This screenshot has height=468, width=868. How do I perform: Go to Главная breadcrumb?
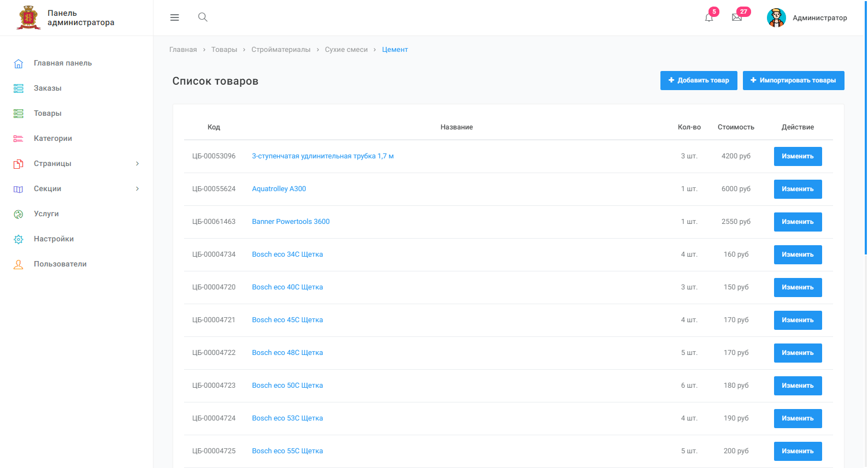(x=183, y=50)
